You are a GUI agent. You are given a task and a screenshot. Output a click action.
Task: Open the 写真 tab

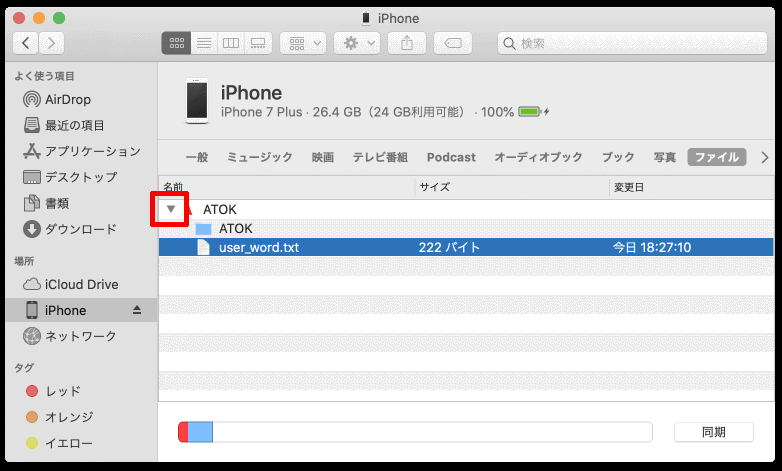pyautogui.click(x=665, y=157)
